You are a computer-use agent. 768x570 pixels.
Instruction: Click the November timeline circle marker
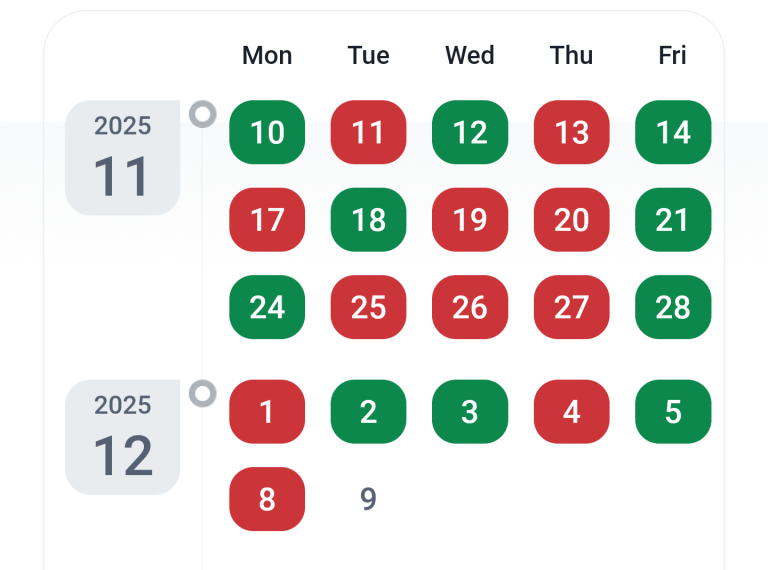[203, 114]
